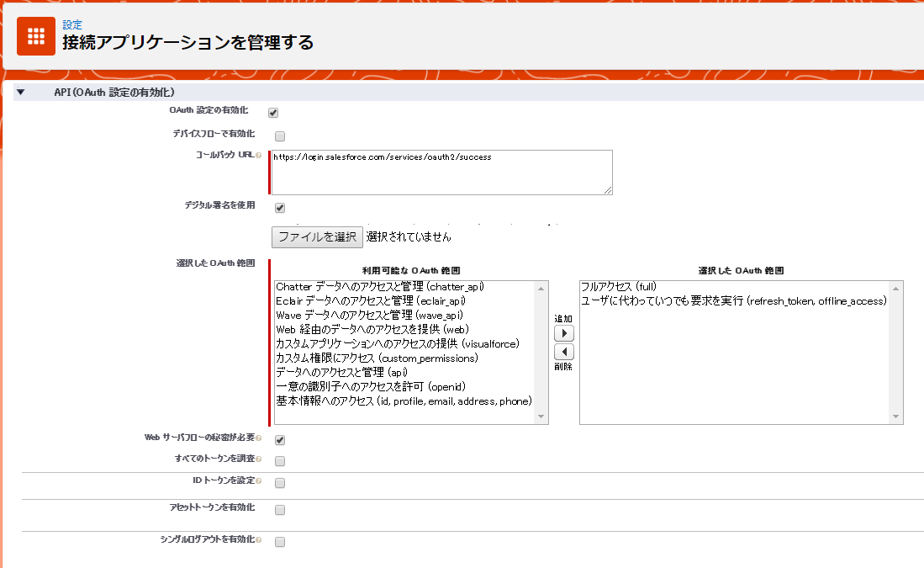Select 基本情報へのアクセス (id, profile, email) scope
924x568 pixels.
coord(404,401)
